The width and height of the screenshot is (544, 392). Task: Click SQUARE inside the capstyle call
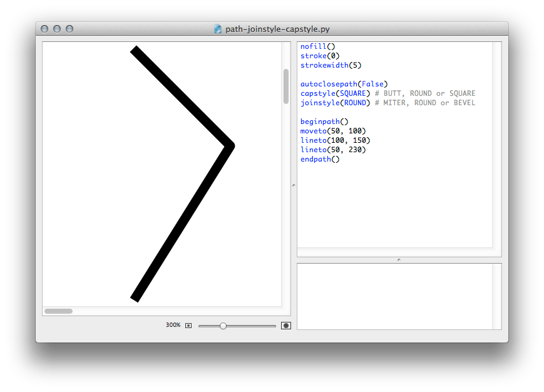click(x=352, y=93)
